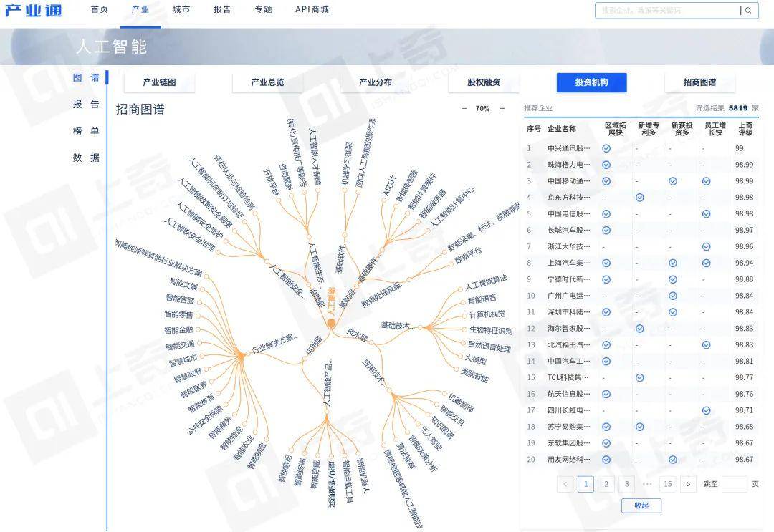Viewport: 774px width, 532px height.
Task: Click the zoom in plus icon
Action: [x=502, y=108]
